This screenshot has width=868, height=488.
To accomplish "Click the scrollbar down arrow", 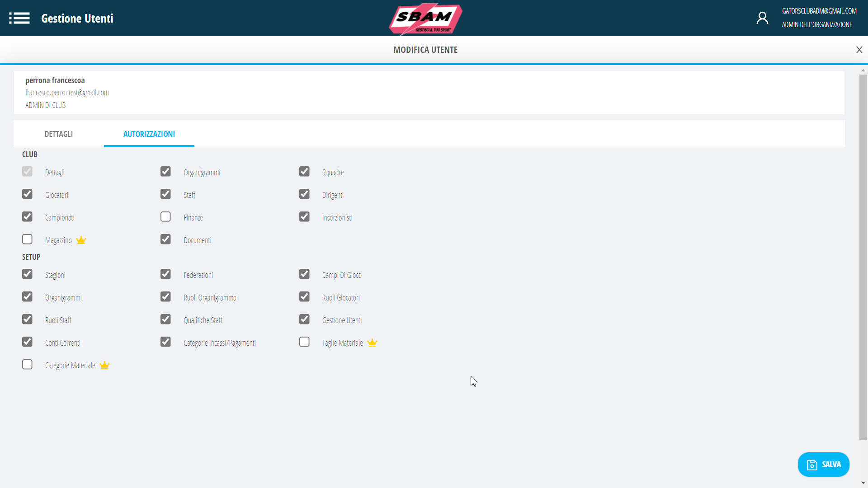I will tap(863, 483).
